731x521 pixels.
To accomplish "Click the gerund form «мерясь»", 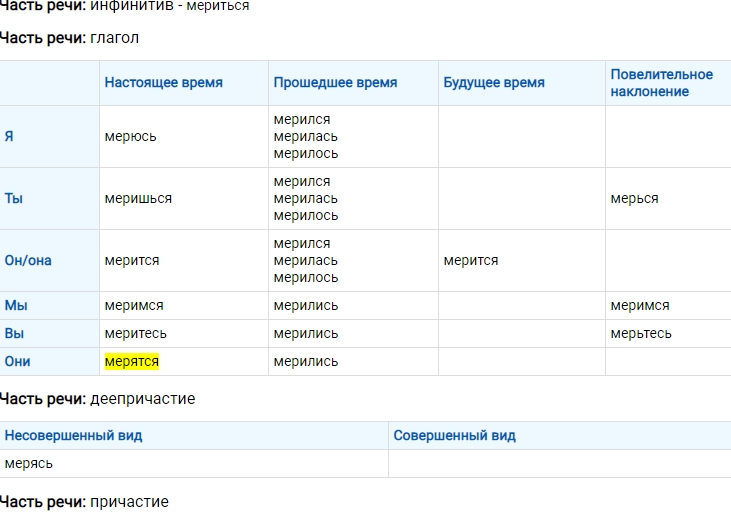I will 29,463.
